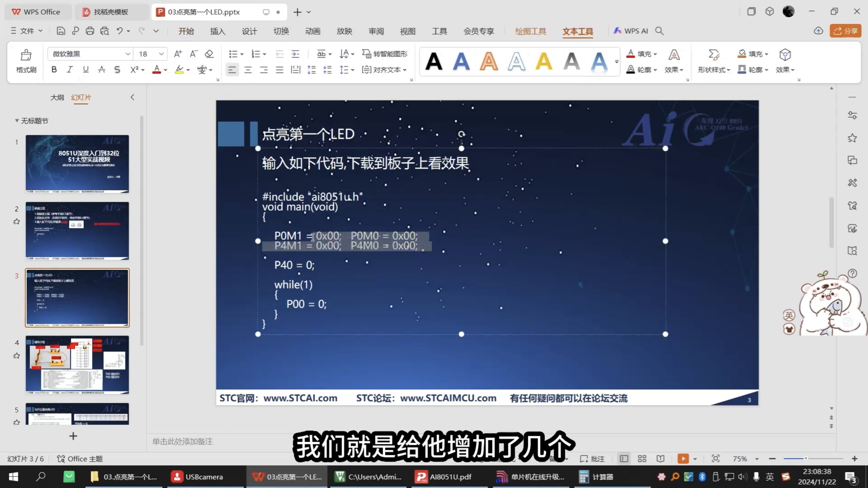The width and height of the screenshot is (868, 488).
Task: Toggle left text alignment
Action: (232, 70)
